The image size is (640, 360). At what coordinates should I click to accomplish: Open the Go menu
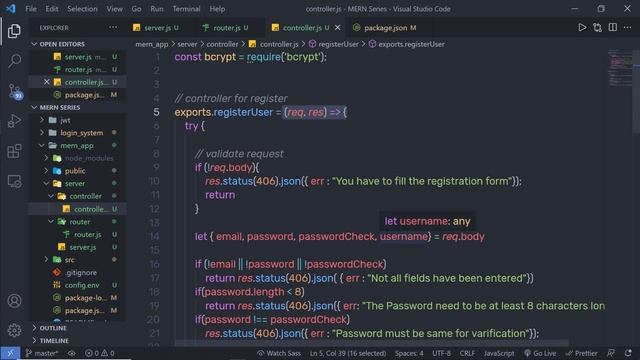click(136, 9)
